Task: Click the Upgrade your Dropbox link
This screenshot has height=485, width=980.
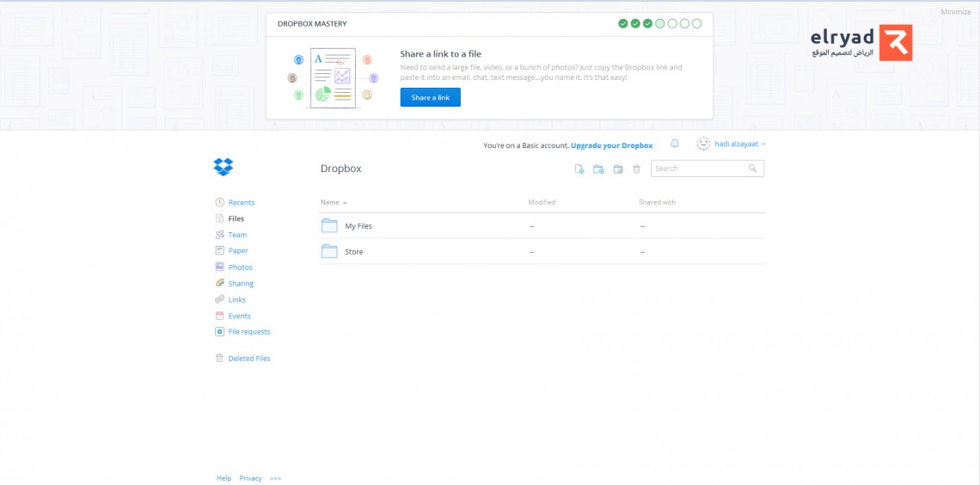Action: pos(612,145)
